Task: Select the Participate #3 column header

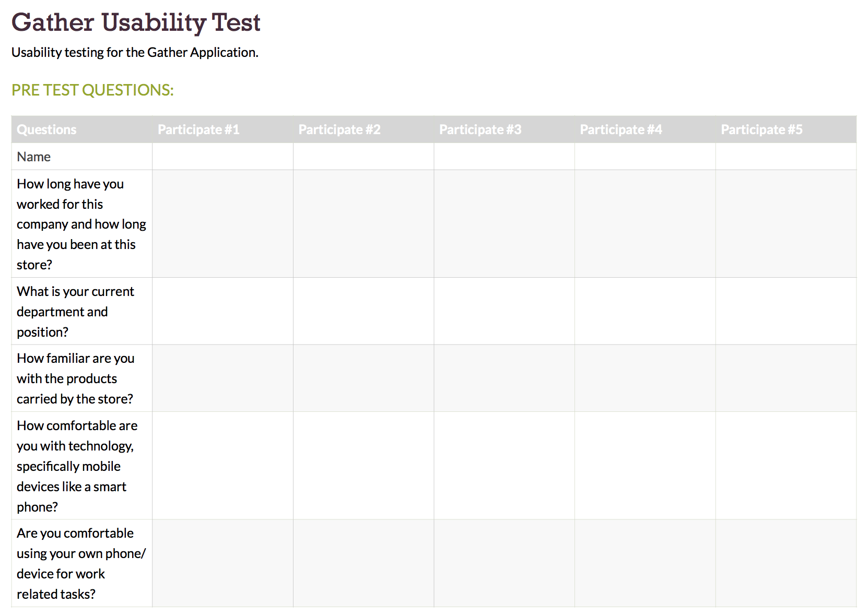Action: (480, 129)
